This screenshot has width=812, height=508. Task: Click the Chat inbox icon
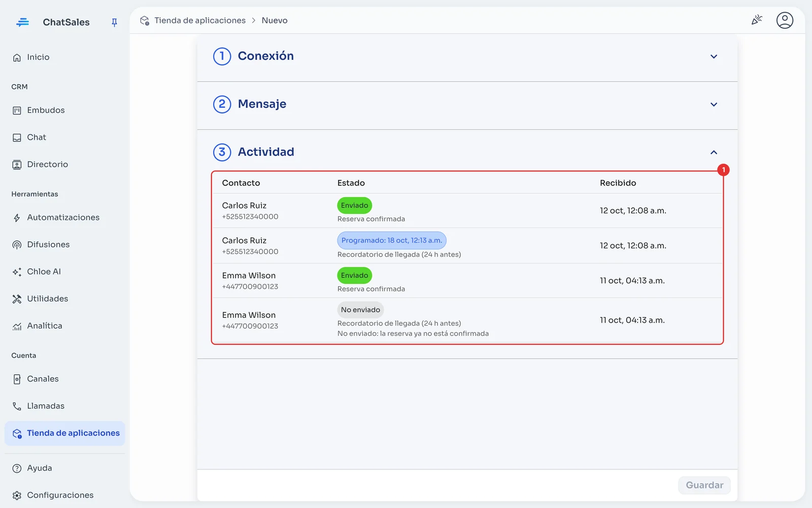point(17,138)
